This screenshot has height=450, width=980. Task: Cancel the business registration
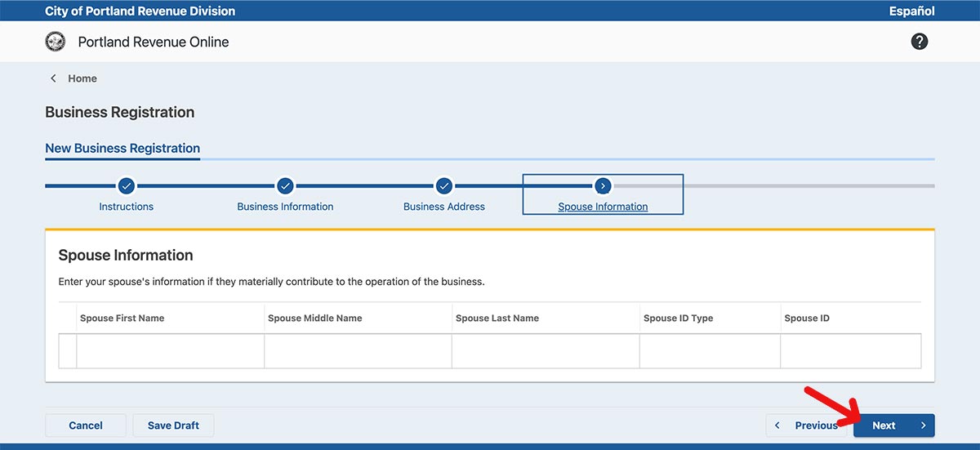pyautogui.click(x=86, y=425)
